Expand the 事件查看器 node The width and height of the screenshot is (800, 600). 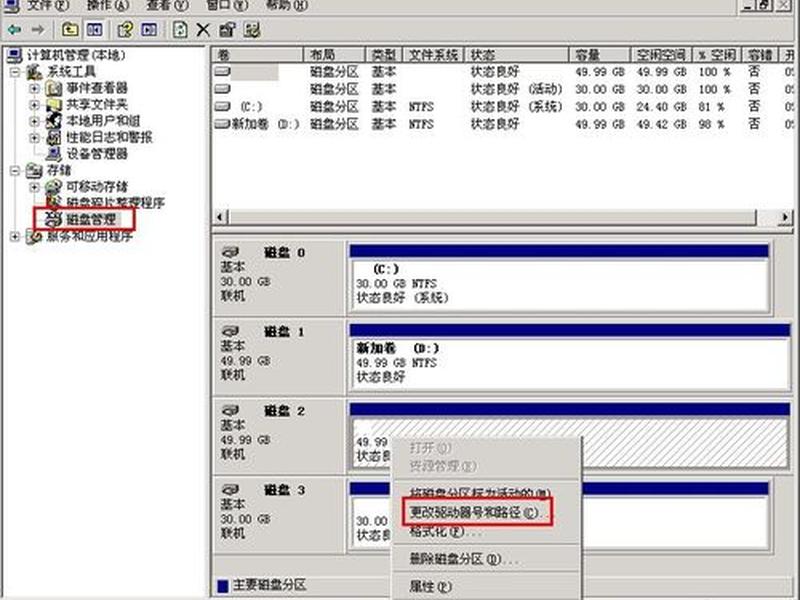[x=34, y=89]
